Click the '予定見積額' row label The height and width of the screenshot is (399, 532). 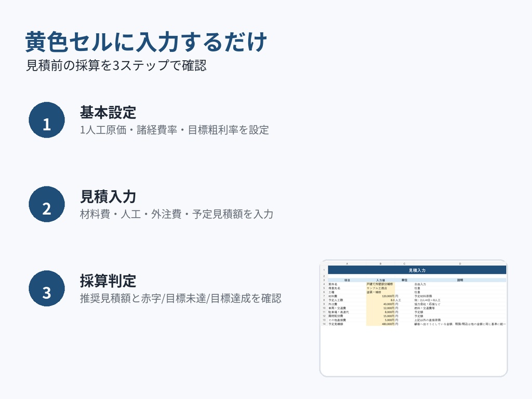pyautogui.click(x=336, y=324)
